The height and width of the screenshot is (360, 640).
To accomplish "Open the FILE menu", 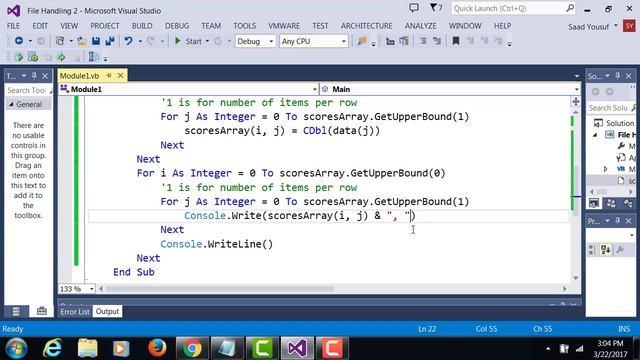I will coord(13,26).
